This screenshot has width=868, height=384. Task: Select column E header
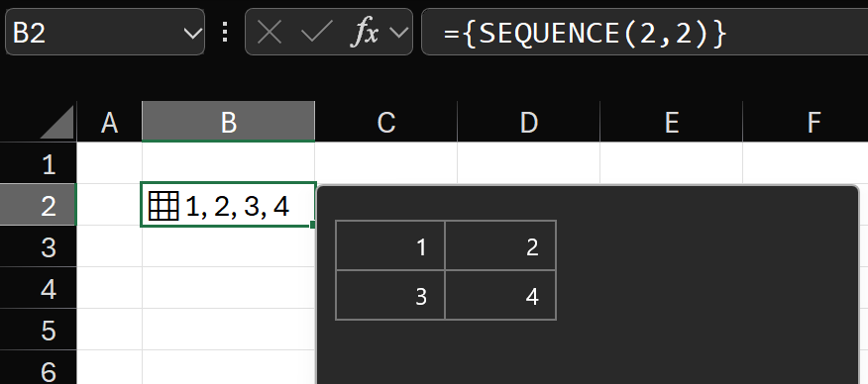click(x=671, y=122)
